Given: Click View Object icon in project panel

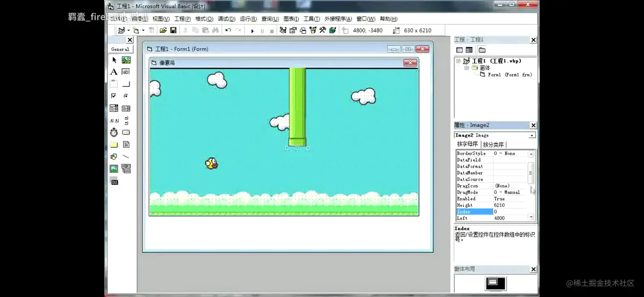Looking at the screenshot, I should [x=469, y=50].
